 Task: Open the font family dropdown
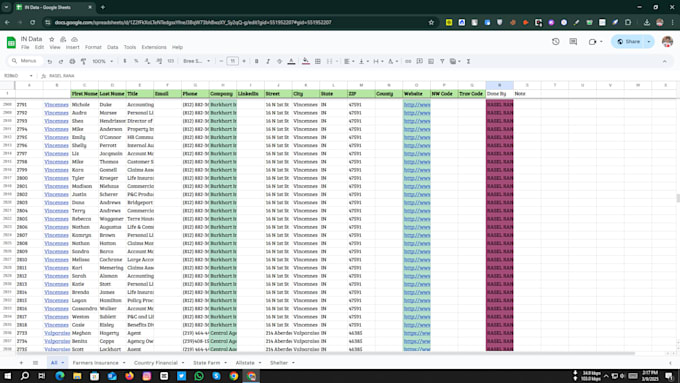196,61
